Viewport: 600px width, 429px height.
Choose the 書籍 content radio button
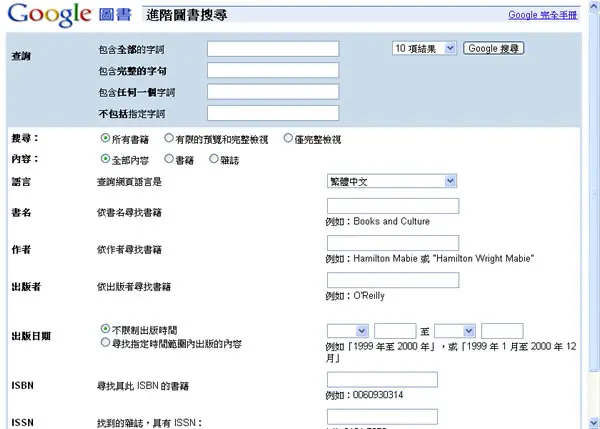coord(169,158)
